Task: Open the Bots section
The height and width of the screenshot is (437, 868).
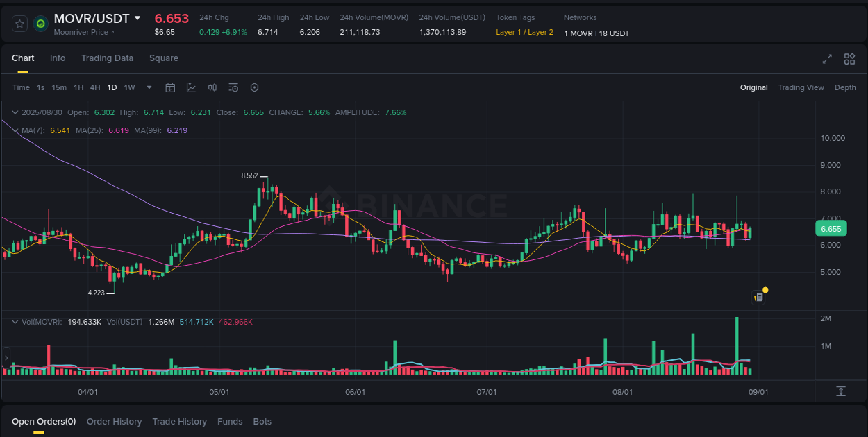Action: click(x=262, y=421)
